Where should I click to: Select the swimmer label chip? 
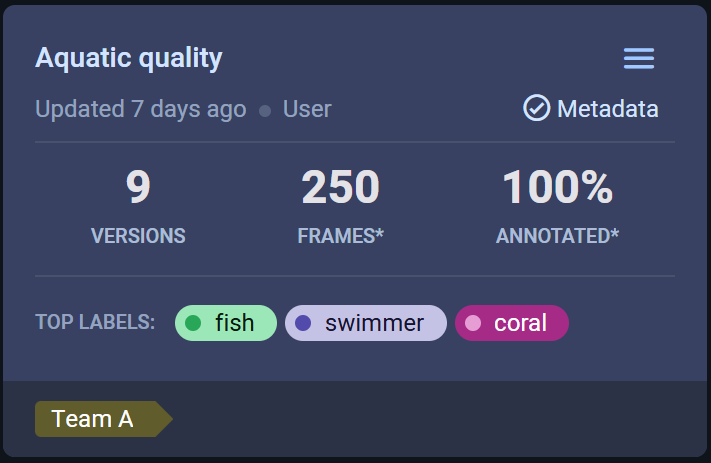[x=366, y=323]
